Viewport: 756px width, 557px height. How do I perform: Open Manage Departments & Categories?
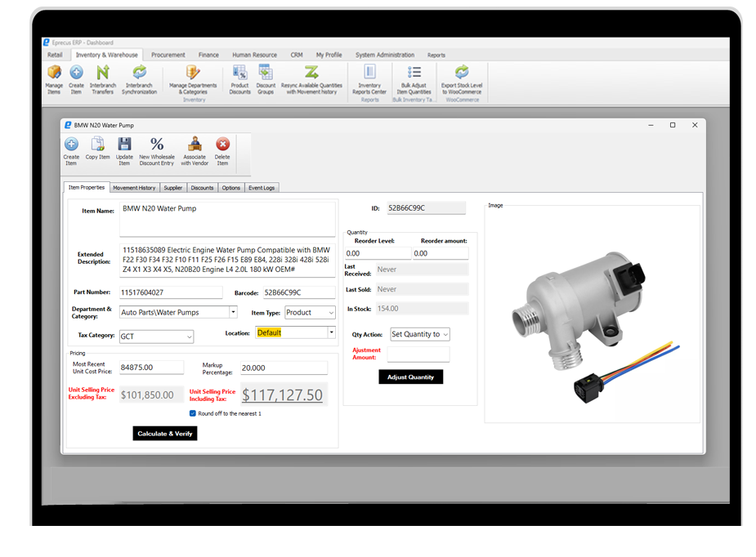193,79
